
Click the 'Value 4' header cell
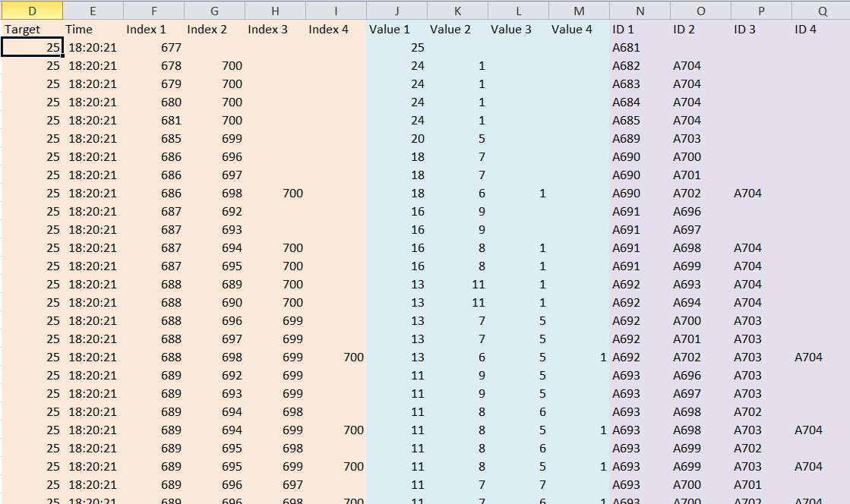pos(579,30)
